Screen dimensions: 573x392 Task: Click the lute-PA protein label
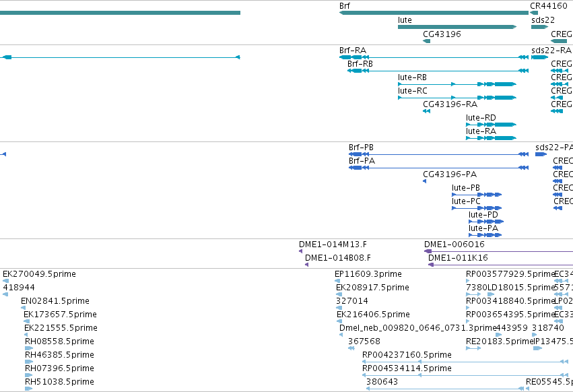[483, 228]
